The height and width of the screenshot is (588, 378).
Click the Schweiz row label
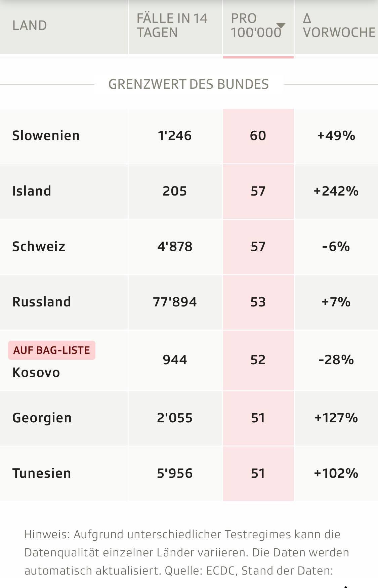pyautogui.click(x=39, y=247)
